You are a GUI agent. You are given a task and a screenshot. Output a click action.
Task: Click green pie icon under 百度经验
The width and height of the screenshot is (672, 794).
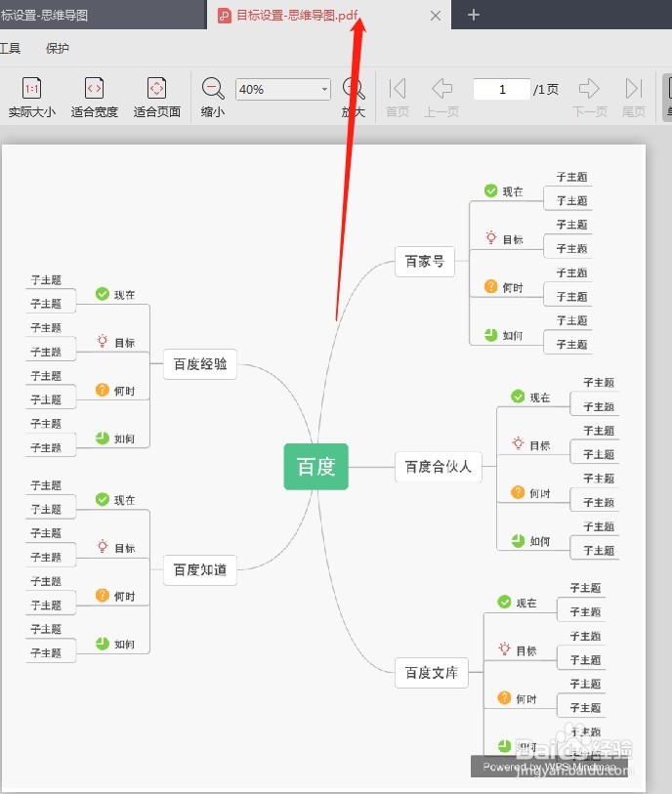click(x=103, y=438)
